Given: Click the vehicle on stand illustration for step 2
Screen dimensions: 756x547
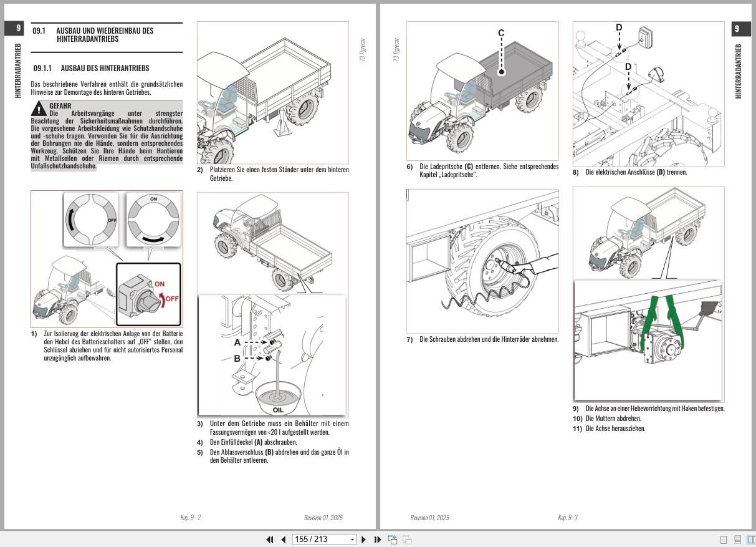Looking at the screenshot, I should click(273, 92).
